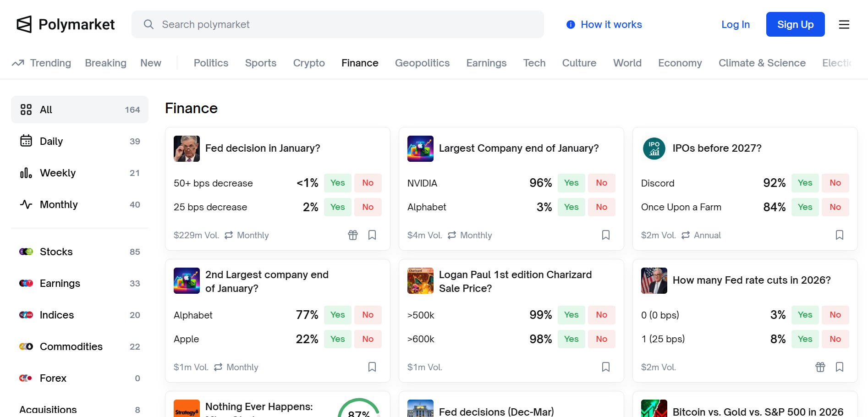Click the Log In link

click(x=735, y=24)
